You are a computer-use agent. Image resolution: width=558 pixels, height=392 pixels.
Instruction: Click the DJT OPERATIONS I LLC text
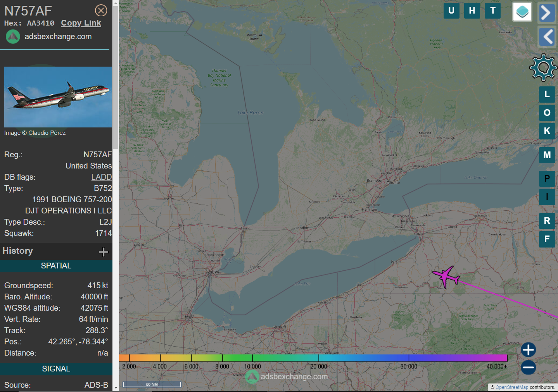pyautogui.click(x=69, y=211)
